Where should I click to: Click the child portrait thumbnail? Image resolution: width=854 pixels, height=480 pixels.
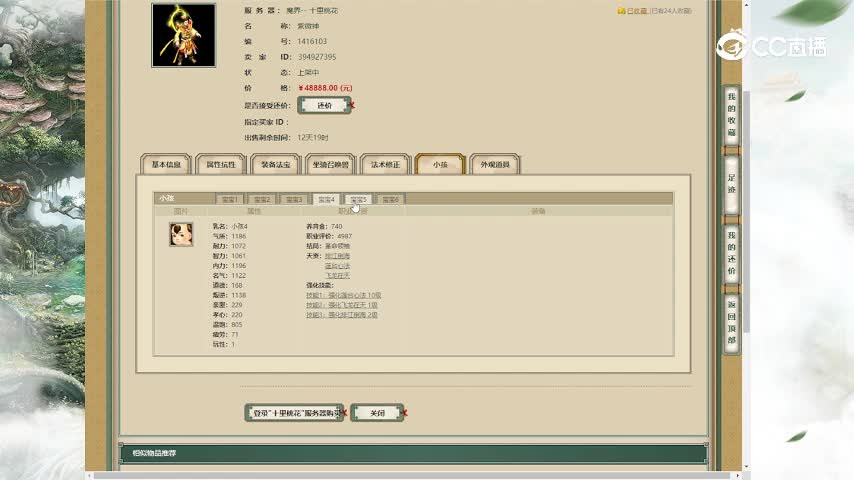tap(181, 235)
